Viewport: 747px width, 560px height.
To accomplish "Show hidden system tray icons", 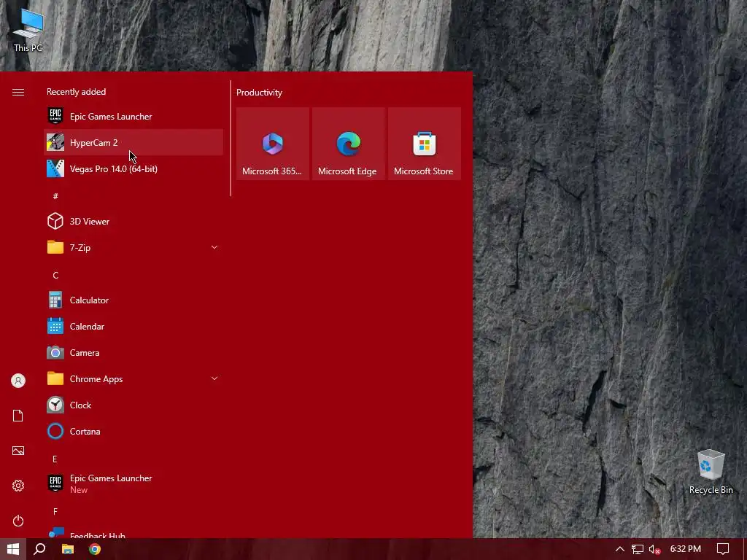I will coord(620,549).
